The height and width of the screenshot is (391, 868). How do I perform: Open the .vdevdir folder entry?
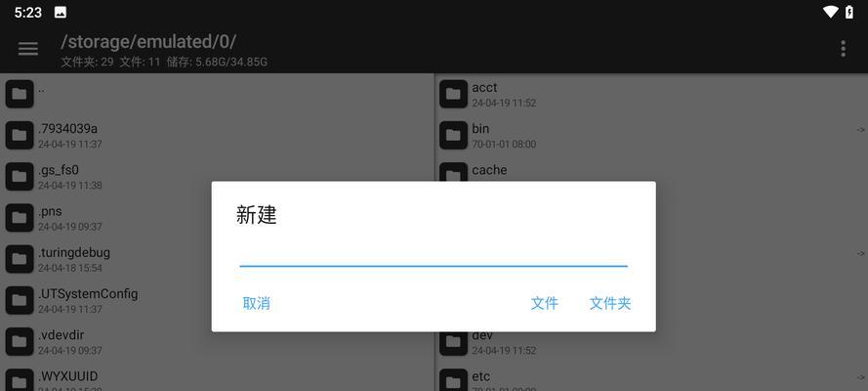[x=217, y=342]
